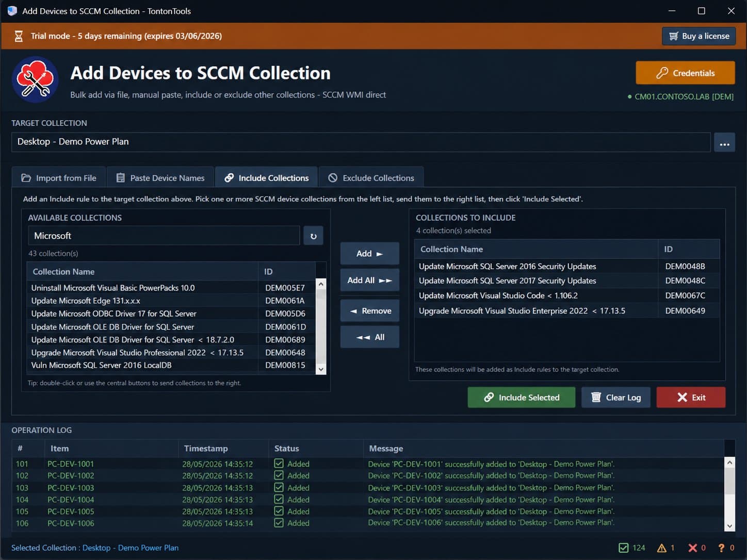Click the Microsoft search filter field

tap(164, 236)
